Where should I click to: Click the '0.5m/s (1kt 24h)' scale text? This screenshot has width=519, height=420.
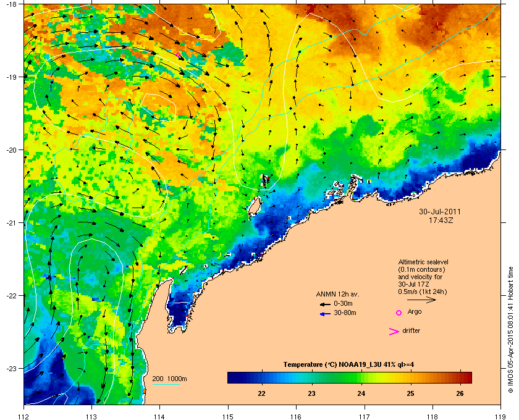[423, 292]
